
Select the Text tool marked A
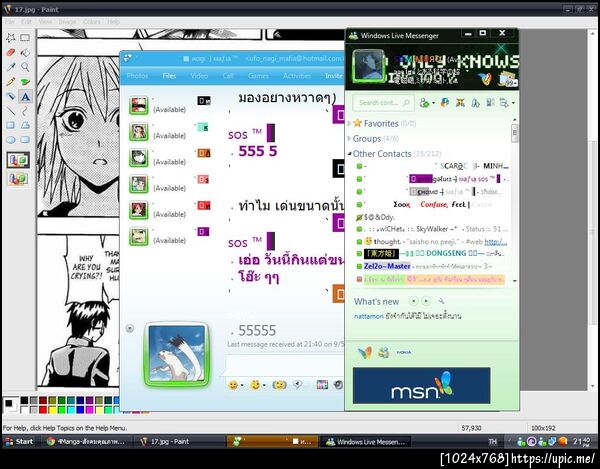click(x=25, y=96)
